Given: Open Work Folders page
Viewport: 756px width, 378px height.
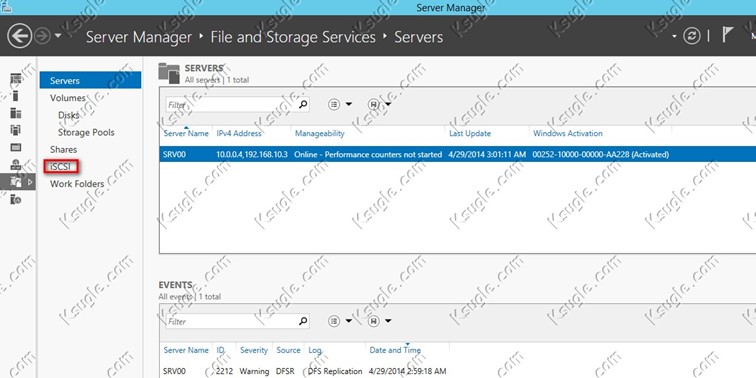Looking at the screenshot, I should click(77, 184).
